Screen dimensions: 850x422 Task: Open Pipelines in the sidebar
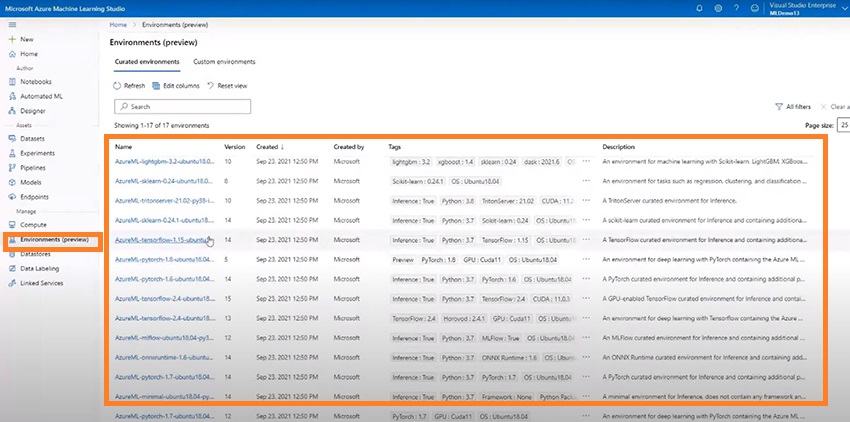click(x=27, y=168)
